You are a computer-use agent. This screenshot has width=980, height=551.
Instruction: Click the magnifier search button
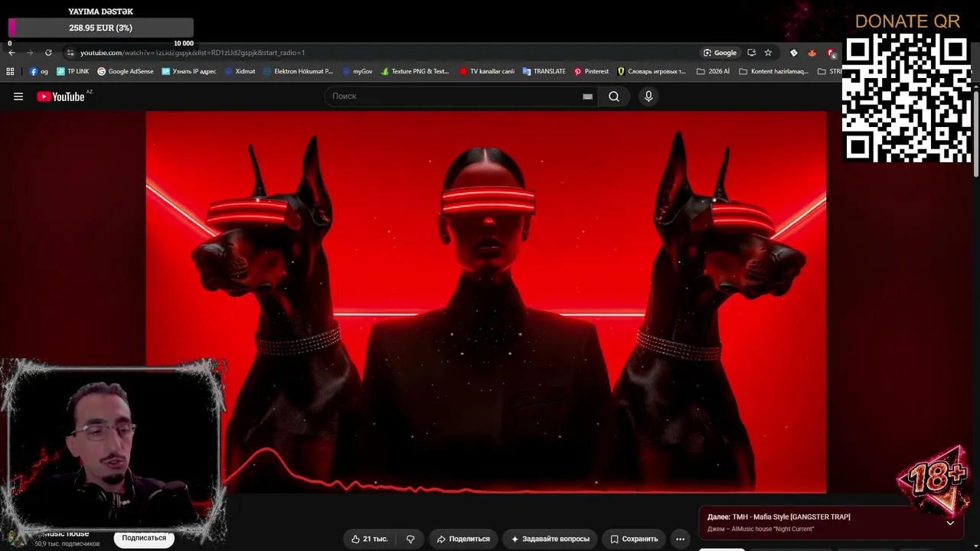[614, 96]
